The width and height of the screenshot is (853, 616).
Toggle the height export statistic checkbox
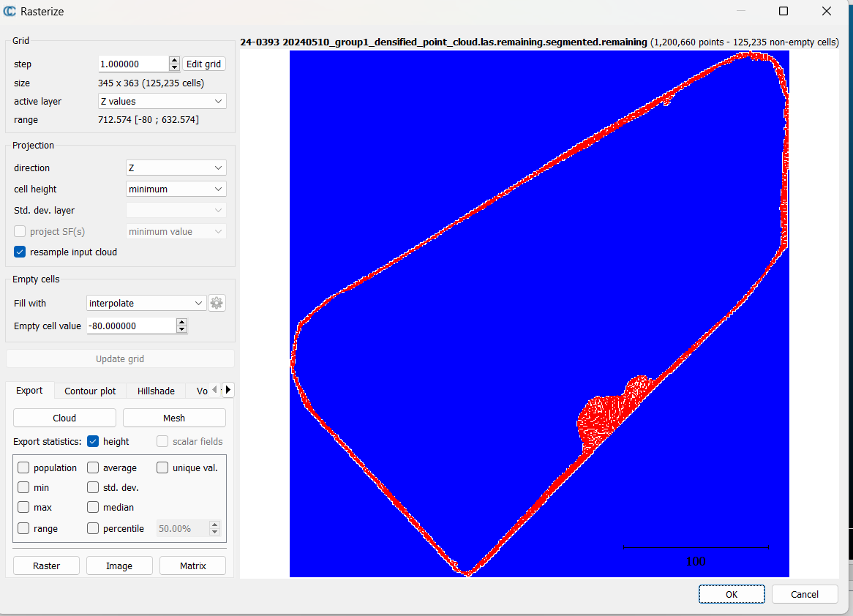pyautogui.click(x=93, y=441)
